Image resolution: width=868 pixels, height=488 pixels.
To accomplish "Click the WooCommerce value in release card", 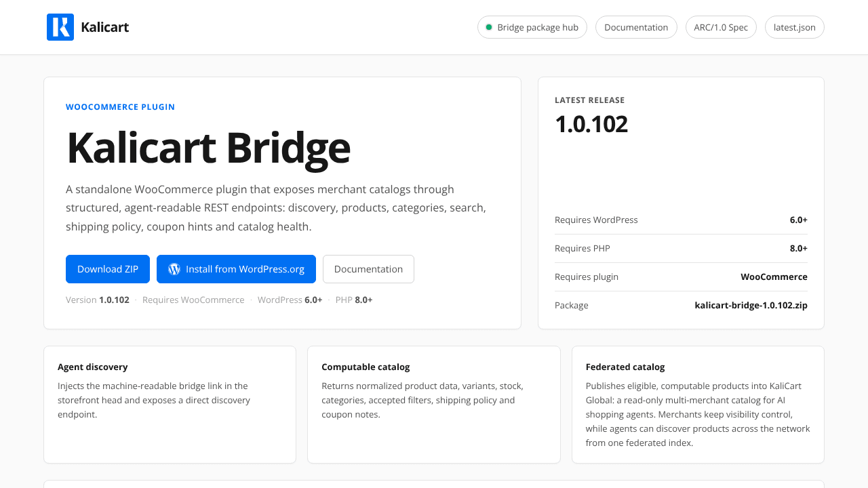I will coord(774,277).
